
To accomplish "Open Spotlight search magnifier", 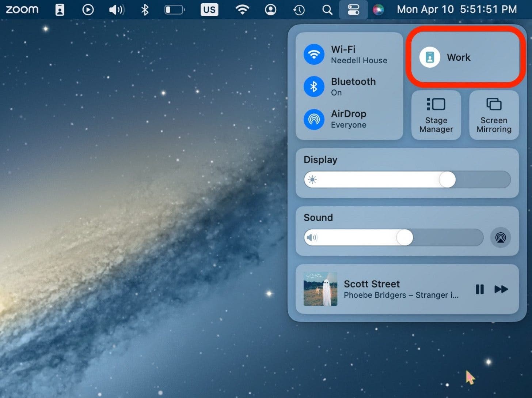I will [x=327, y=10].
